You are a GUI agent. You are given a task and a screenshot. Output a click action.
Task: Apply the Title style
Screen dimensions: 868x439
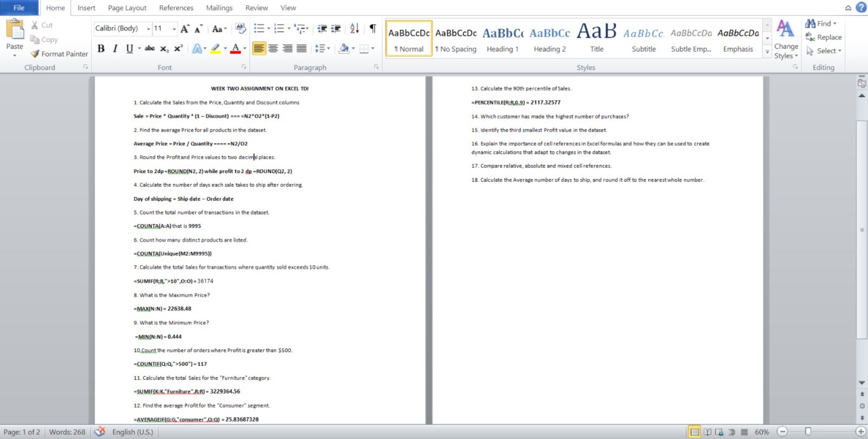[597, 38]
